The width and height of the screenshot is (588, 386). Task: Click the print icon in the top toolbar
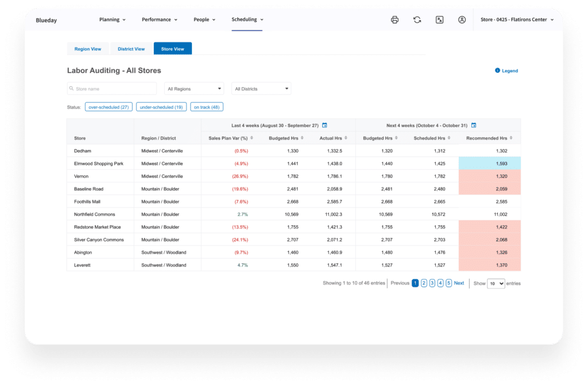394,20
